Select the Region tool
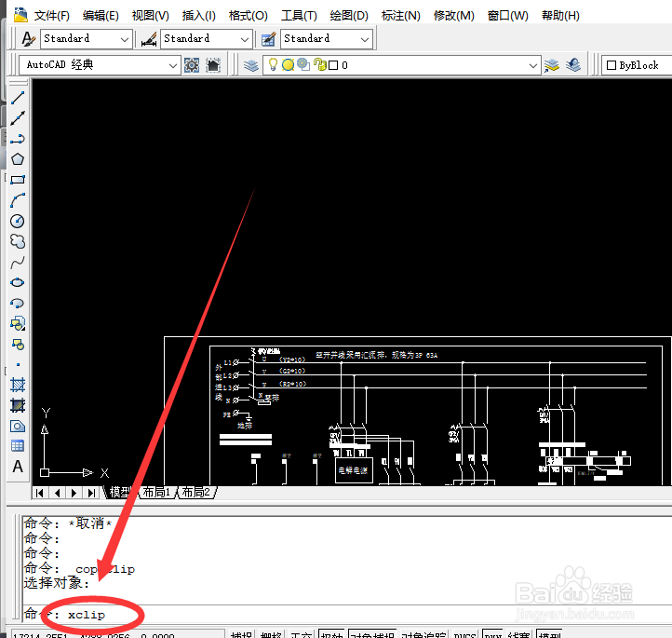Viewport: 672px width, 638px height. (18, 426)
